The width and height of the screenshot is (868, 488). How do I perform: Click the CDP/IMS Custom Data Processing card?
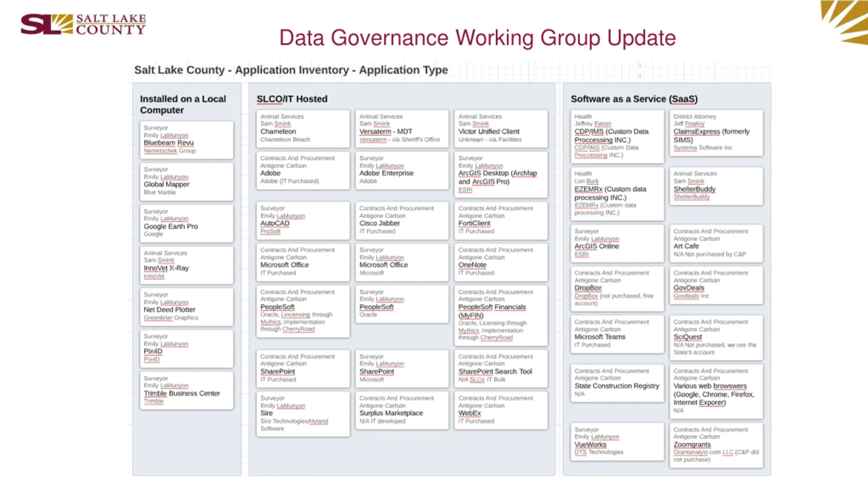point(617,136)
